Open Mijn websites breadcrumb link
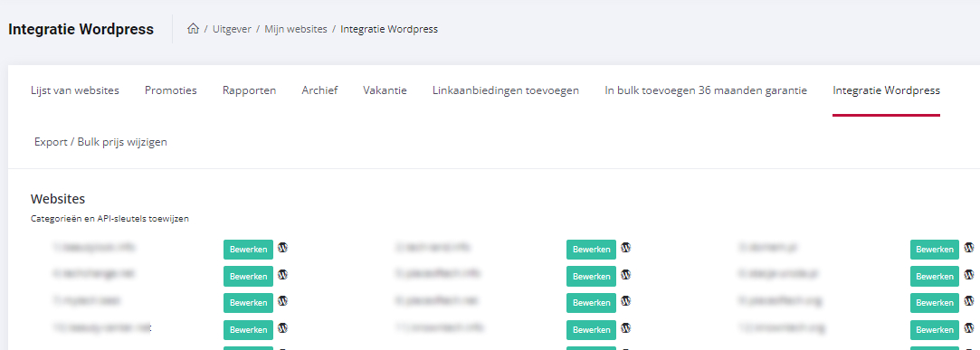The image size is (980, 350). coord(296,29)
